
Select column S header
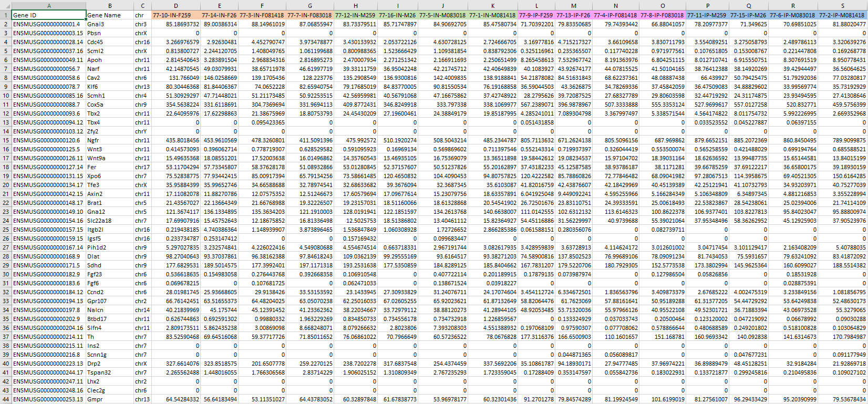pos(842,5)
